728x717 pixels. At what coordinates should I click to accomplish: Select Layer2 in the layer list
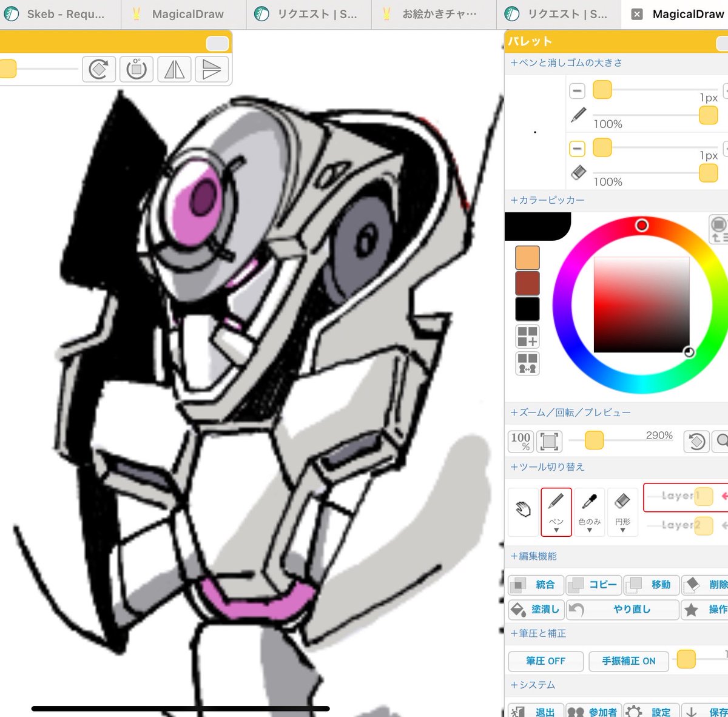click(686, 525)
